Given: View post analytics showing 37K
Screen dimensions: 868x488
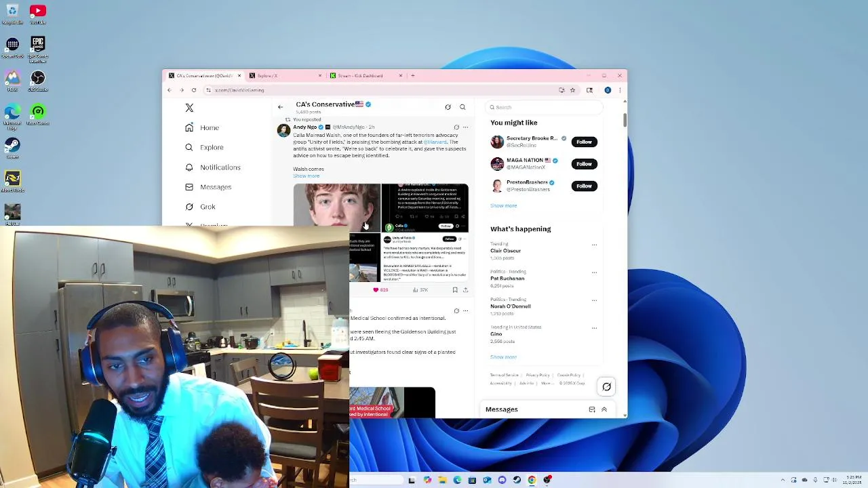Looking at the screenshot, I should pyautogui.click(x=420, y=290).
